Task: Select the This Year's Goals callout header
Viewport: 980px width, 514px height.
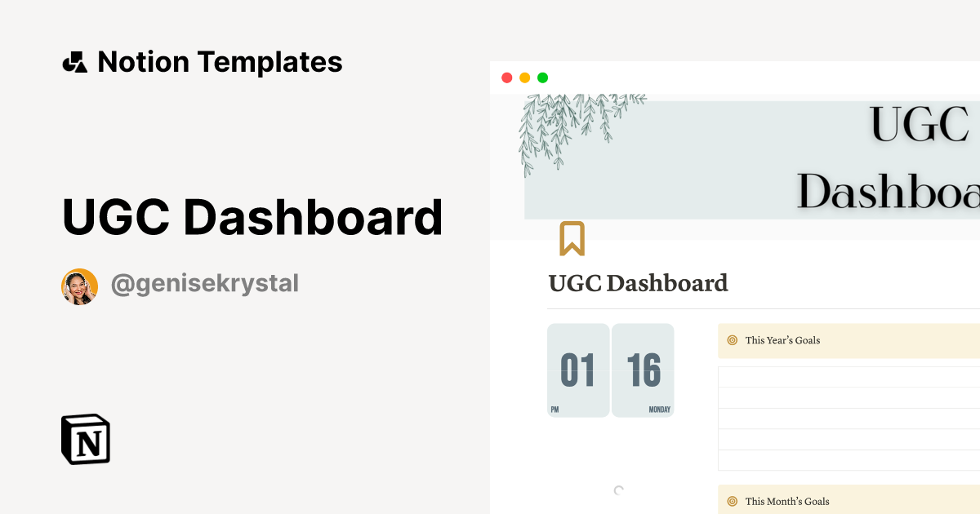Action: [781, 340]
